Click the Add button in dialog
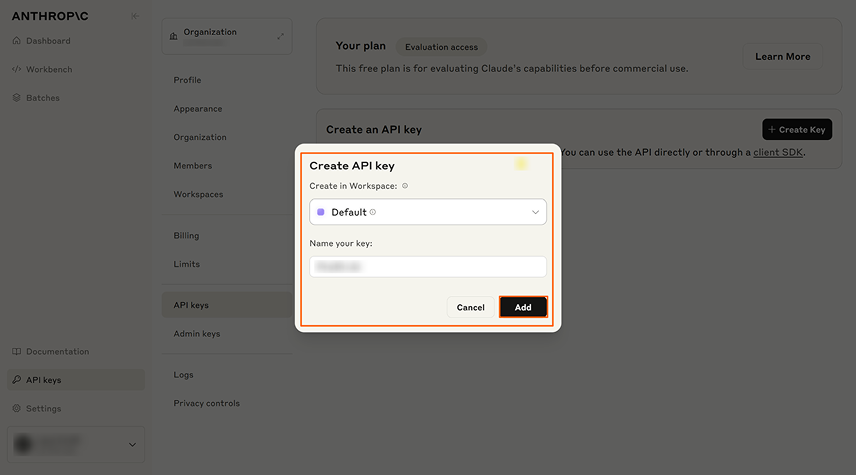The height and width of the screenshot is (475, 856). pyautogui.click(x=523, y=307)
